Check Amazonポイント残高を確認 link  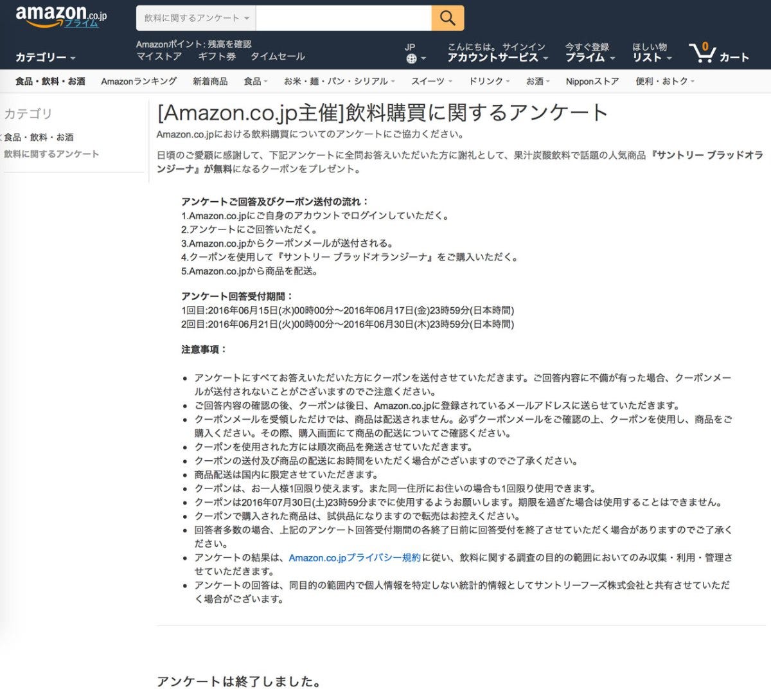193,44
